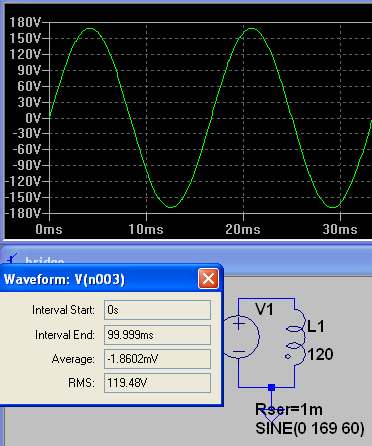Click the 60V label on vertical axis
This screenshot has width=372, height=446.
pyautogui.click(x=29, y=86)
